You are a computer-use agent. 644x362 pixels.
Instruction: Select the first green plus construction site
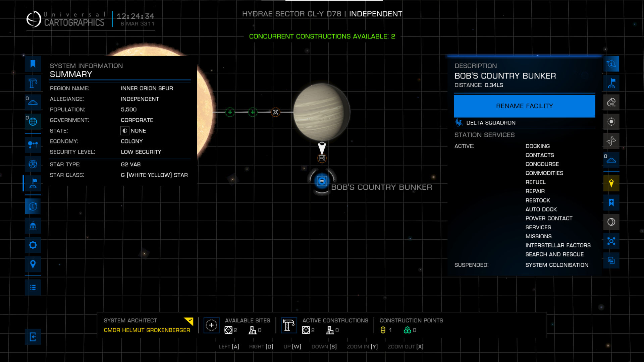tap(230, 112)
